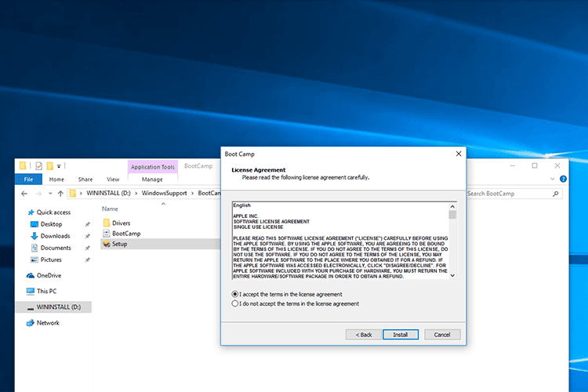This screenshot has width=588, height=392.
Task: Click the Name column header
Action: (x=110, y=209)
